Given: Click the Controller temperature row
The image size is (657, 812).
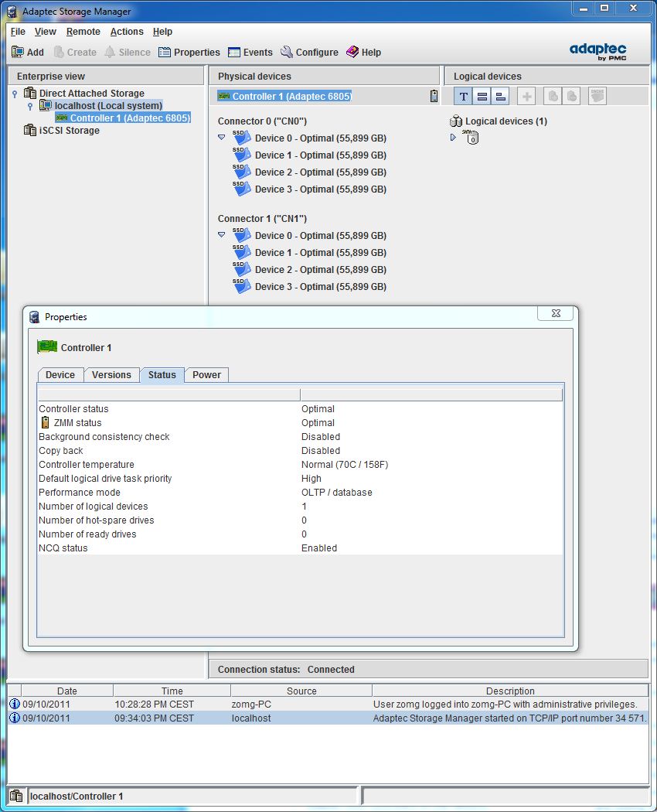Looking at the screenshot, I should coord(300,465).
